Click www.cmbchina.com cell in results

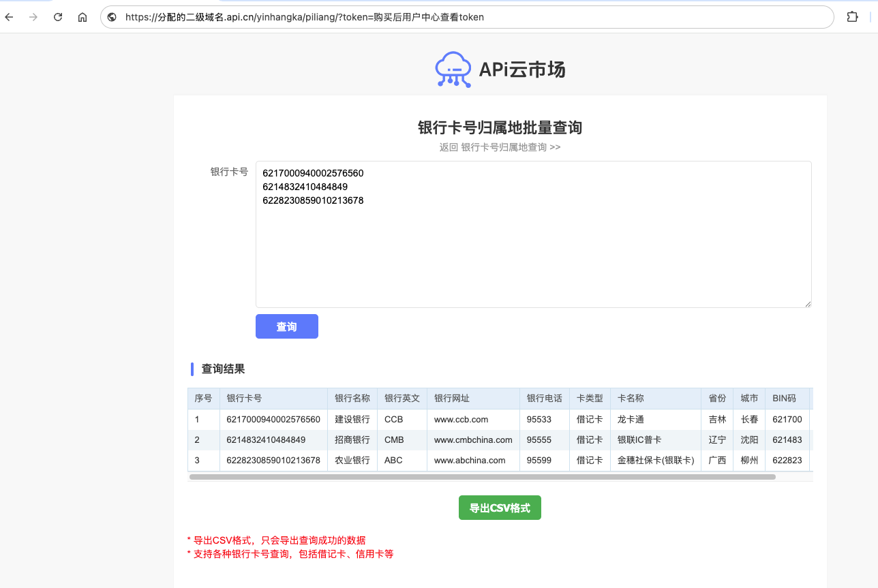point(472,440)
